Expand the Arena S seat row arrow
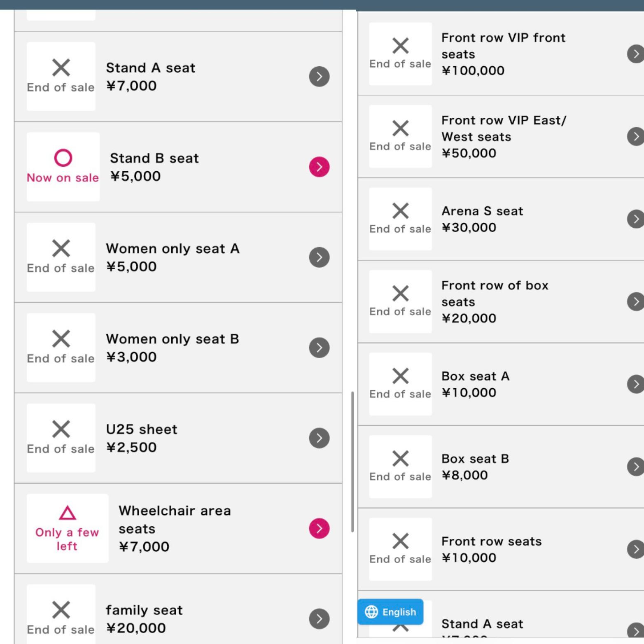 635,219
